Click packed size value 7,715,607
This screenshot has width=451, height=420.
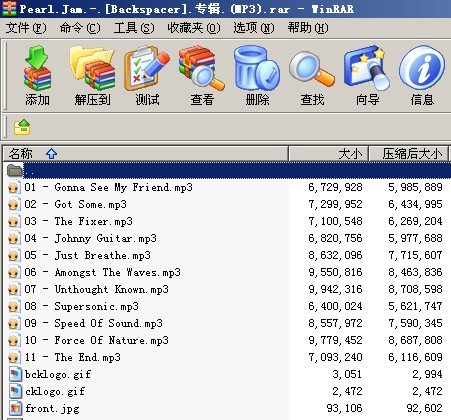point(415,255)
